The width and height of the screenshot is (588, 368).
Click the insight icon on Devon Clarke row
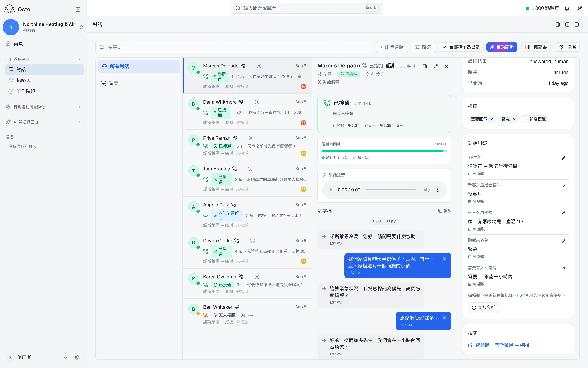[x=252, y=240]
